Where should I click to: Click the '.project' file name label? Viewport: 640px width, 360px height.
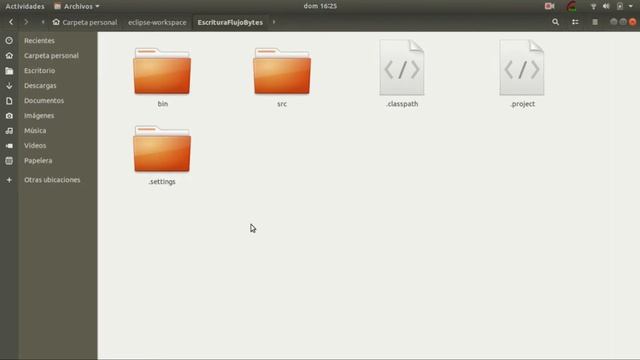522,104
